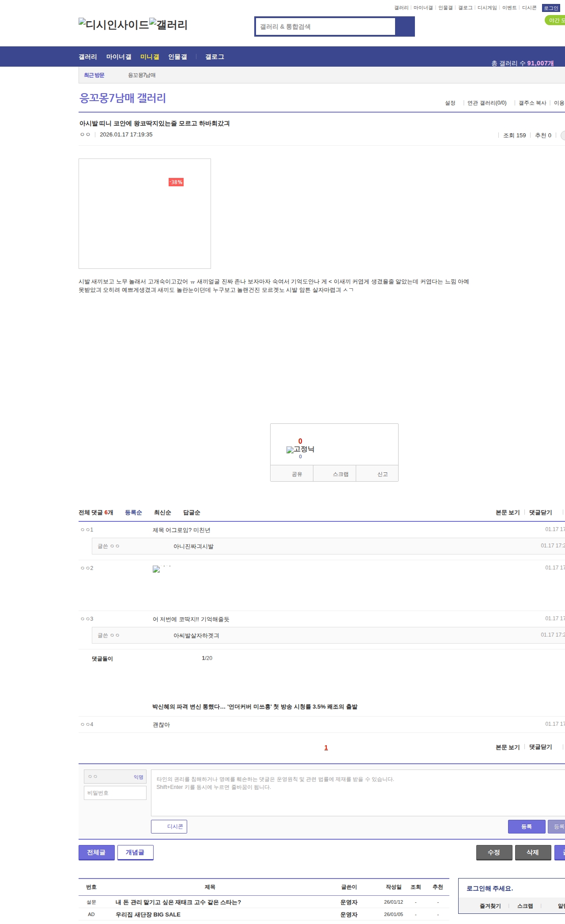Click the 갤러리 logo image

(x=168, y=25)
